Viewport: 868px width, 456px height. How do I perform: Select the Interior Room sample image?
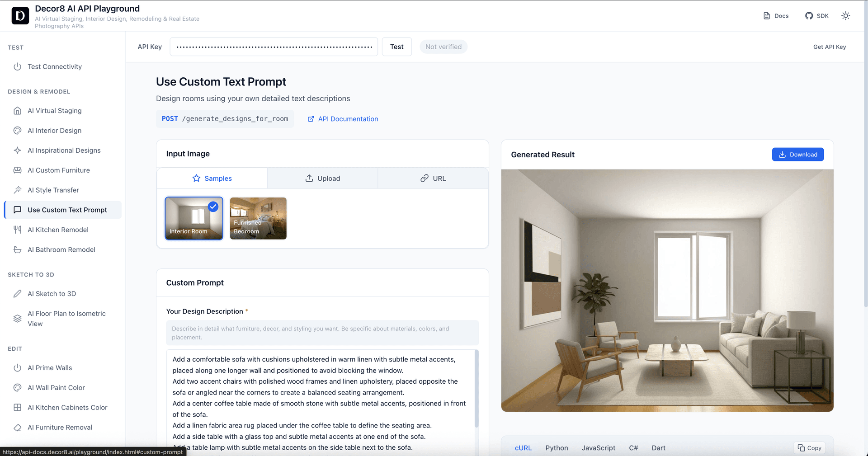[193, 218]
